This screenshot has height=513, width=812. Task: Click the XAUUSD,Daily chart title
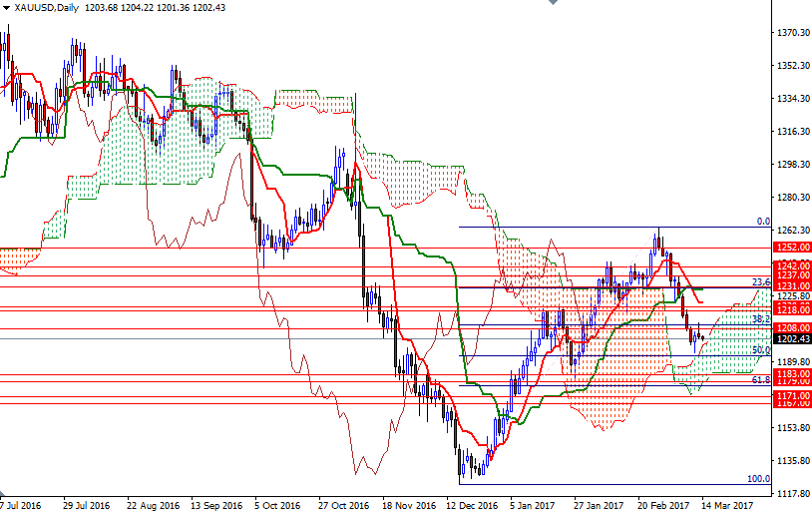pyautogui.click(x=46, y=8)
